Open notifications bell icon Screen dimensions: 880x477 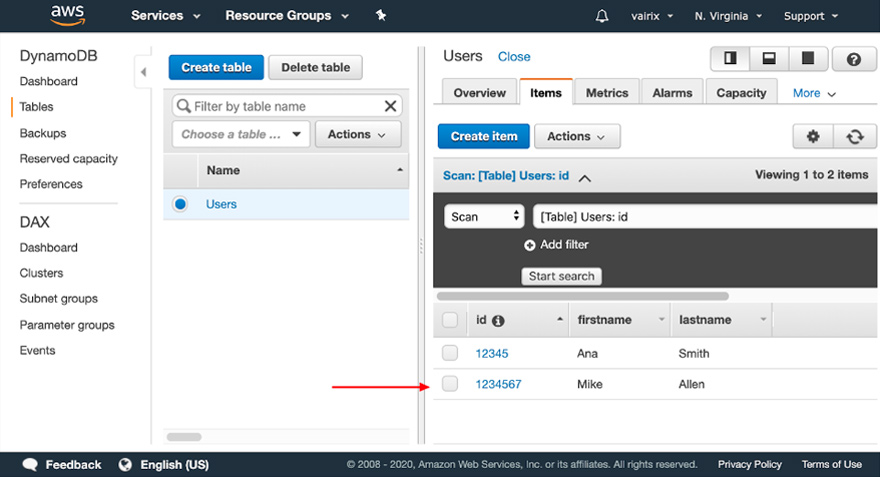tap(602, 16)
